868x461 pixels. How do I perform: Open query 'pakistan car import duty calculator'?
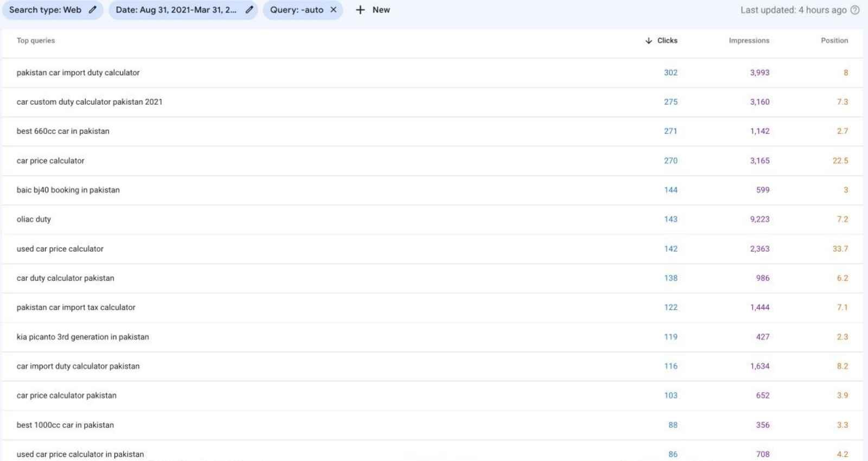(x=78, y=73)
